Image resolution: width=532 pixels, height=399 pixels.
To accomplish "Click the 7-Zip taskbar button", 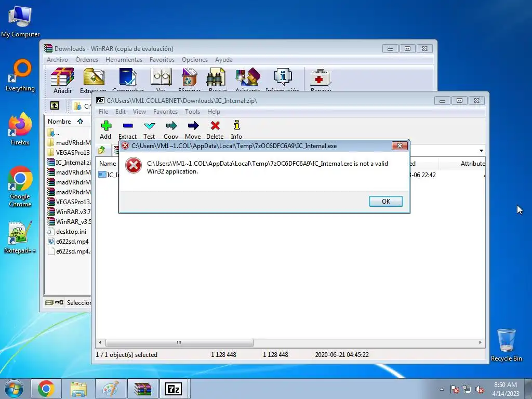I will tap(174, 389).
